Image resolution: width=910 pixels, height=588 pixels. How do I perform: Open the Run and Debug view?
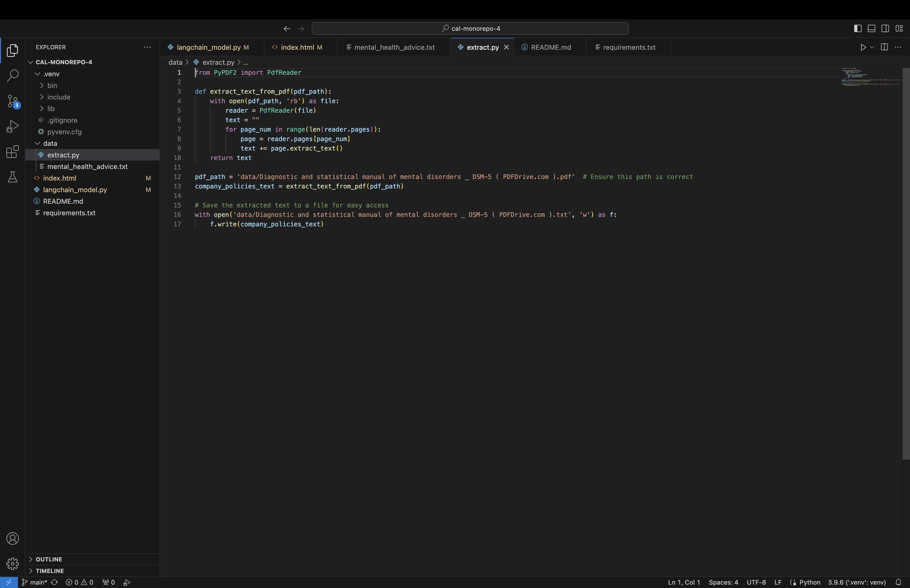[13, 126]
